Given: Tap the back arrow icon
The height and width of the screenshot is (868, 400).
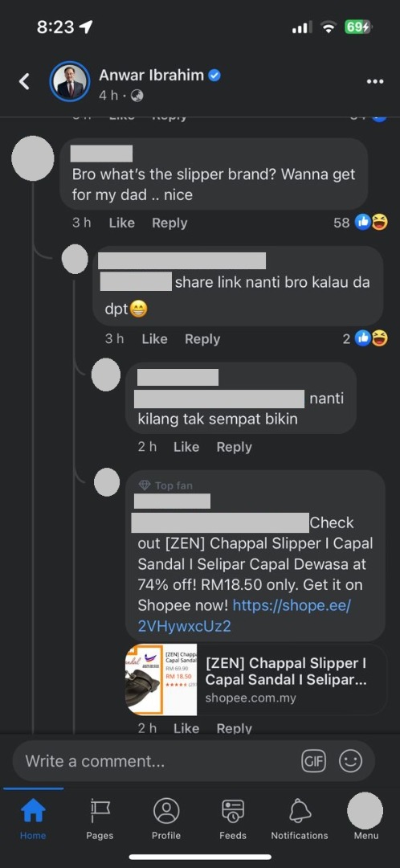Looking at the screenshot, I should 24,81.
